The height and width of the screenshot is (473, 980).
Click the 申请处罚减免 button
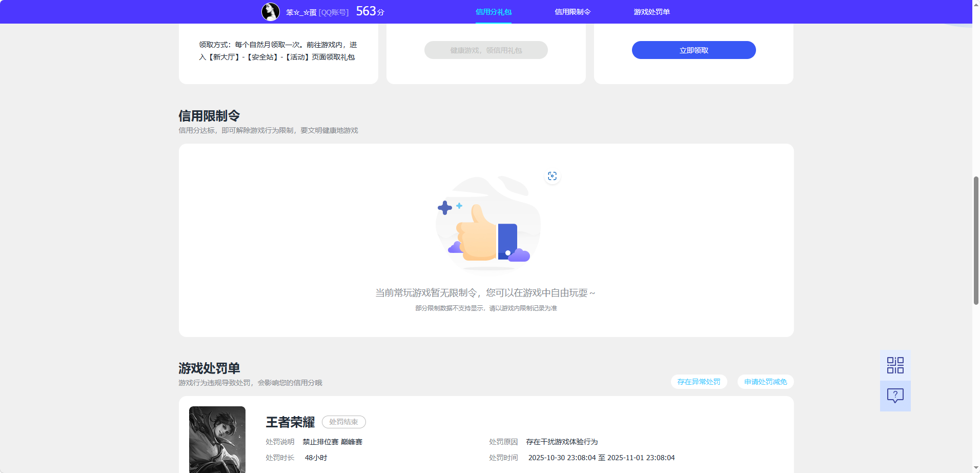765,382
